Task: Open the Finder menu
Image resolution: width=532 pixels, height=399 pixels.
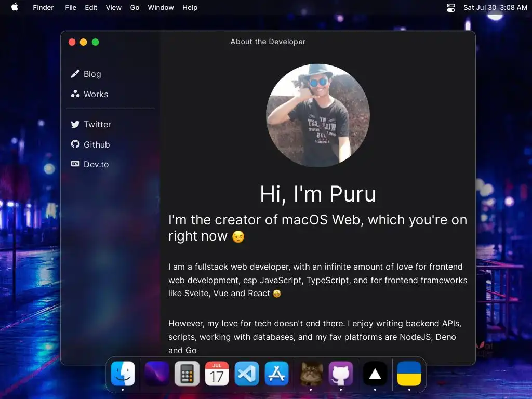Action: pyautogui.click(x=43, y=7)
